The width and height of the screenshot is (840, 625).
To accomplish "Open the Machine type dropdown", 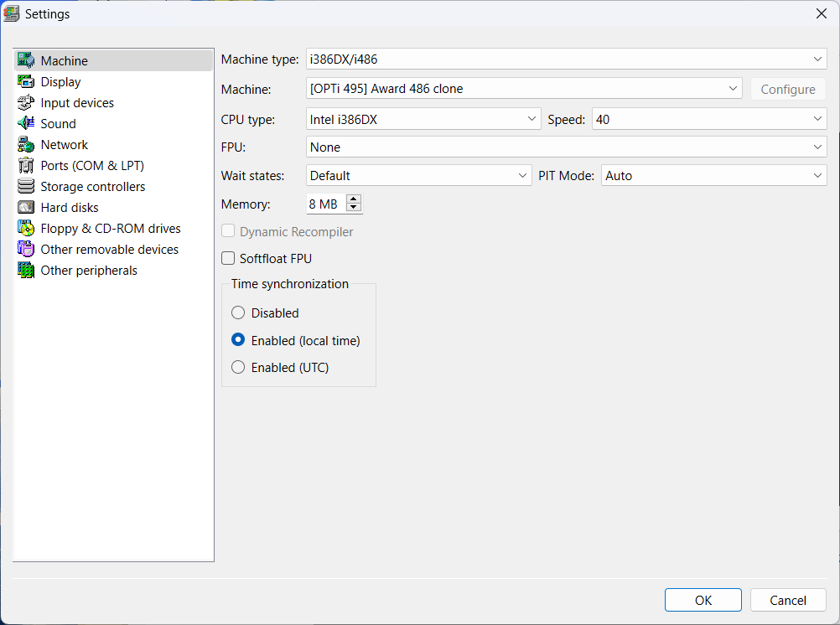I will pyautogui.click(x=566, y=59).
